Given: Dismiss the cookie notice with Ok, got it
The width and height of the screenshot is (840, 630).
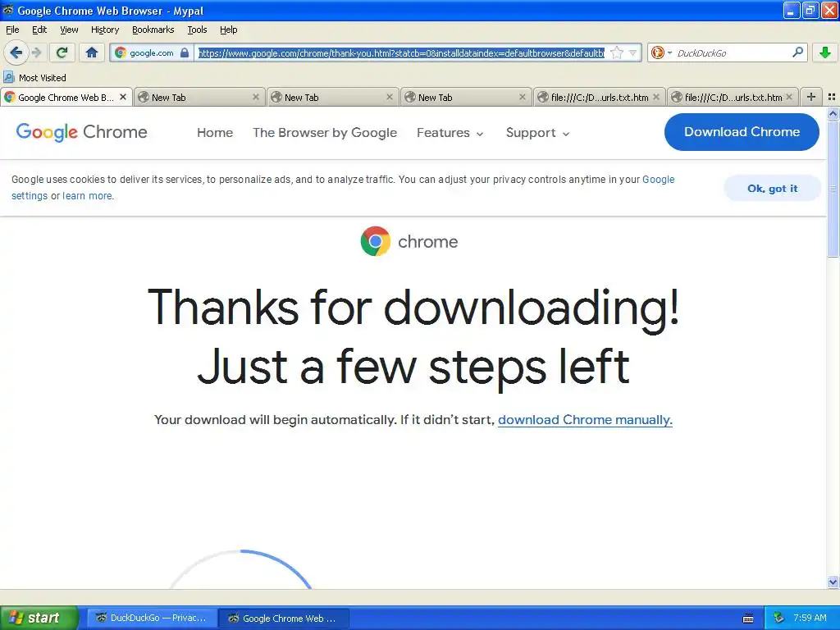Looking at the screenshot, I should pyautogui.click(x=772, y=188).
